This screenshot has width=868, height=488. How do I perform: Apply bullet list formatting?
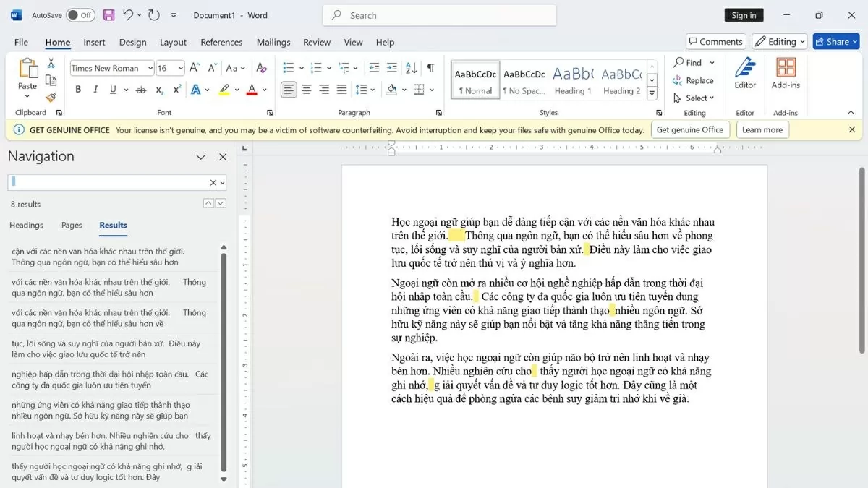point(289,68)
